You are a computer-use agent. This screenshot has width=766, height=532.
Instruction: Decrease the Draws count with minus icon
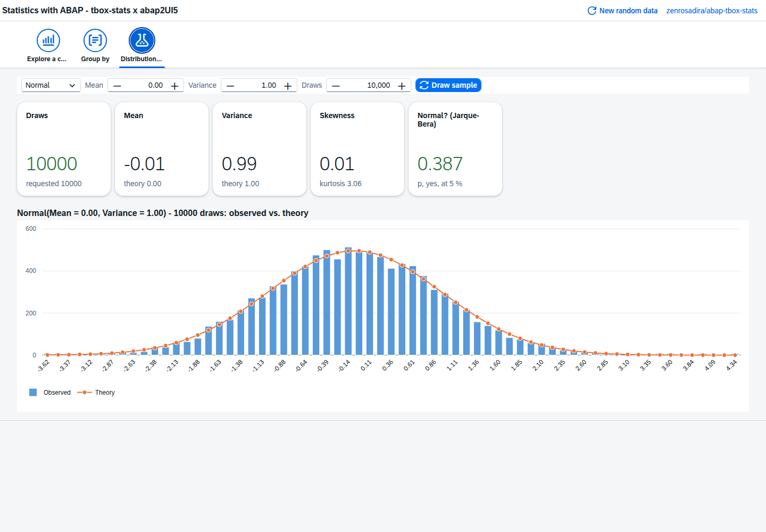[x=336, y=86]
